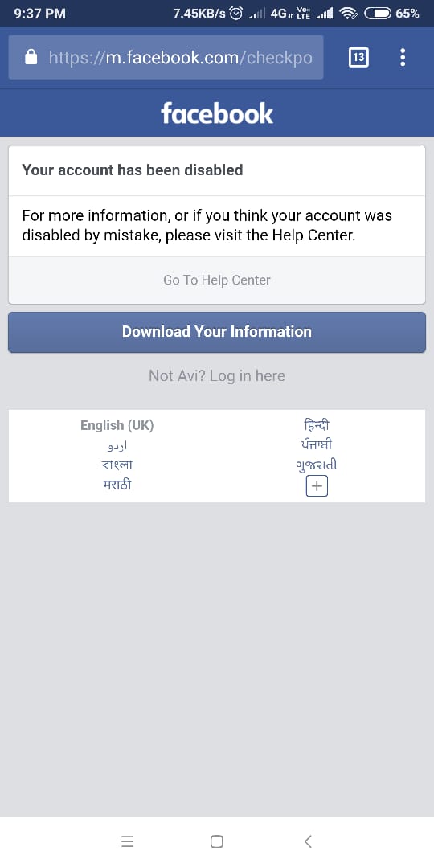This screenshot has height=868, width=434.
Task: Select the Punjabi language option
Action: click(317, 444)
